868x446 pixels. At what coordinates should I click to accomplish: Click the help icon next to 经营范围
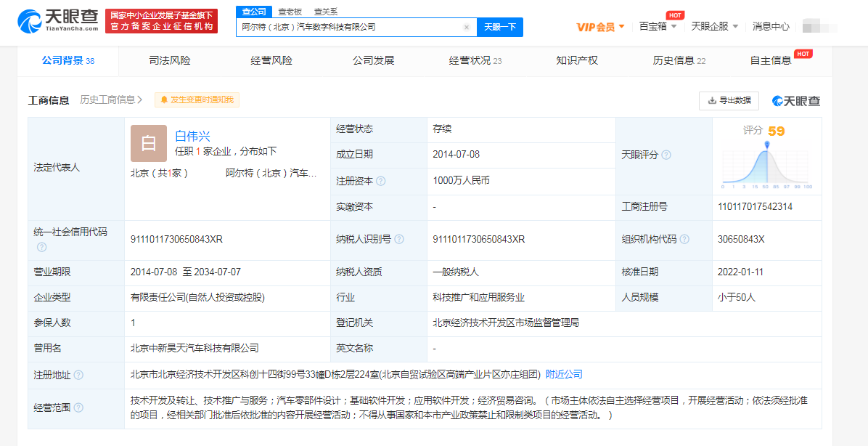tap(78, 408)
